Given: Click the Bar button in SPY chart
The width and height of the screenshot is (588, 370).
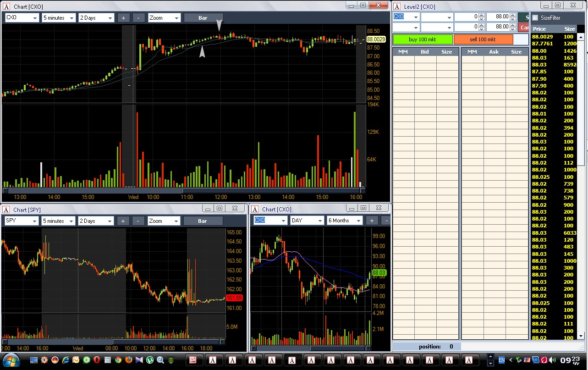Looking at the screenshot, I should tap(203, 221).
